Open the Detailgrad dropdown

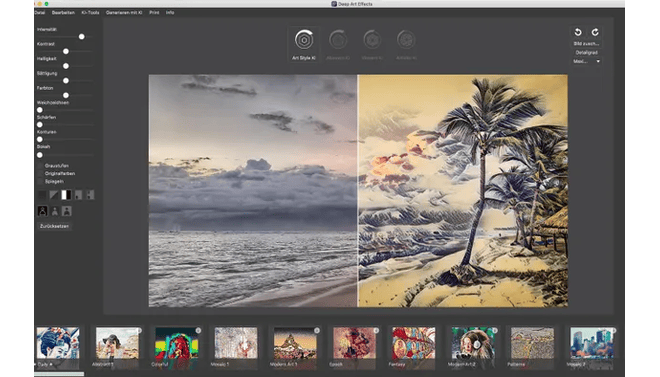(x=586, y=61)
